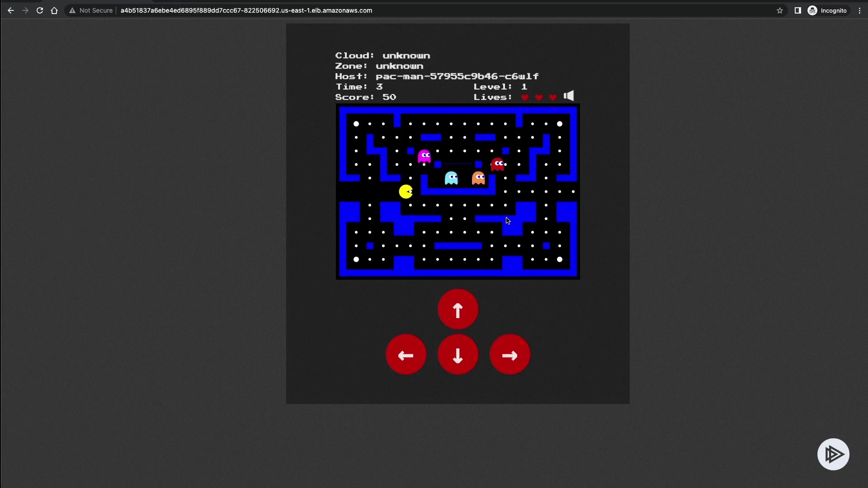Click the pink ghost in maze

pos(424,156)
